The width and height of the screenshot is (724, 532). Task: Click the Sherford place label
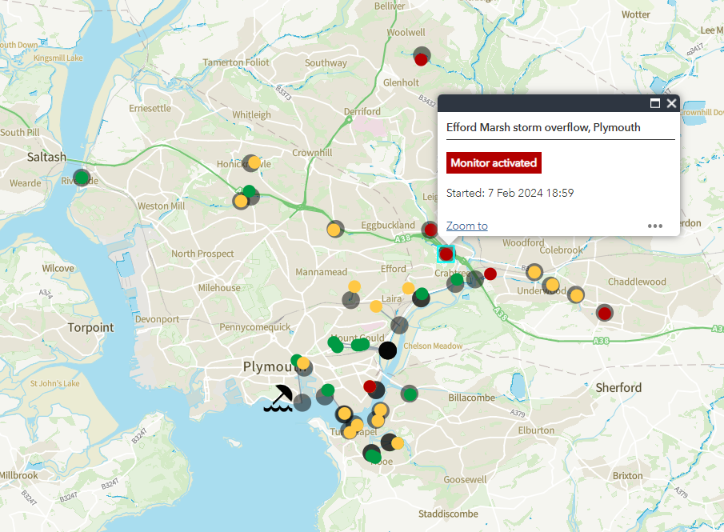pos(618,387)
